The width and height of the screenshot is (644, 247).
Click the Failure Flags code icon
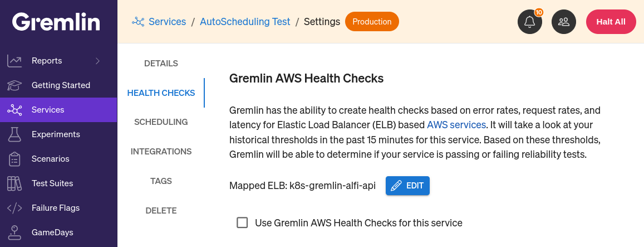pyautogui.click(x=14, y=208)
